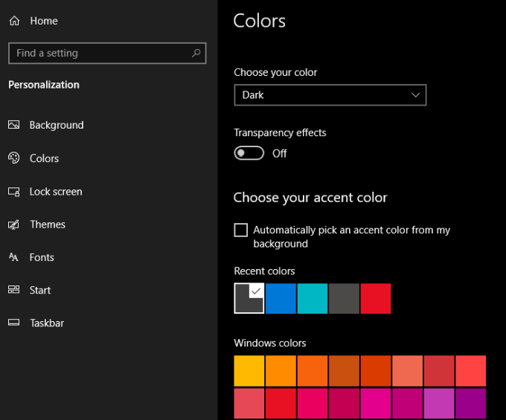Image resolution: width=506 pixels, height=420 pixels.
Task: Click the dropdown chevron beside Dark
Action: [416, 95]
